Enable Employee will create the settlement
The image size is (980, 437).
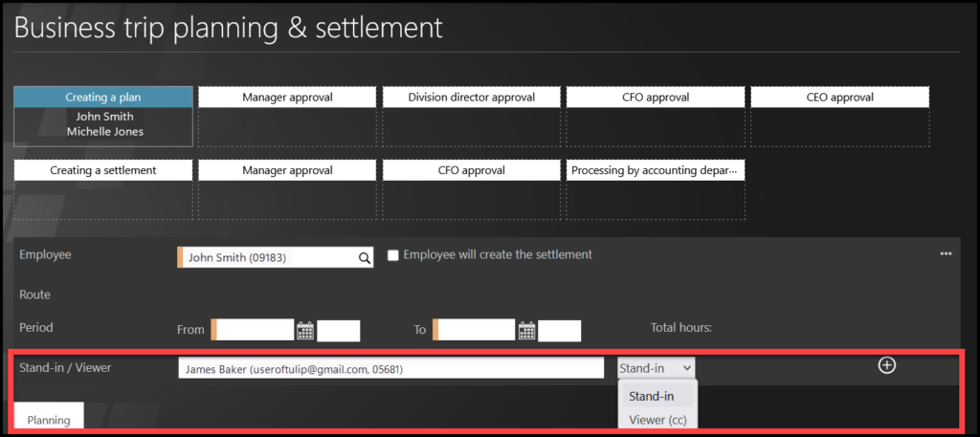click(392, 255)
